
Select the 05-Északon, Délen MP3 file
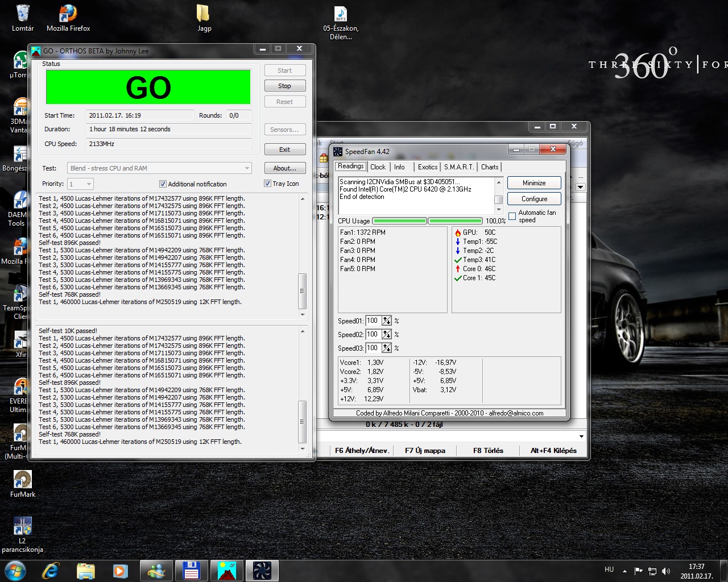tap(341, 23)
